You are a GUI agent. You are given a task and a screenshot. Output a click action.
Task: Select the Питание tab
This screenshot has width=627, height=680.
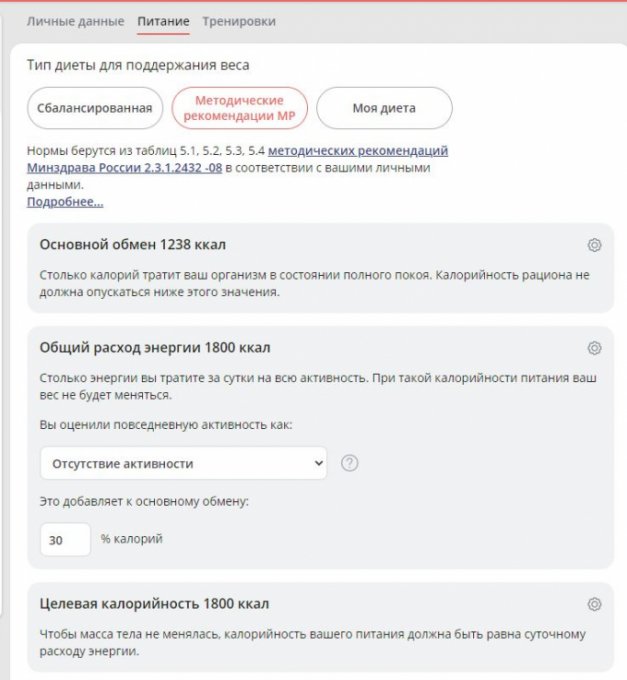click(163, 21)
